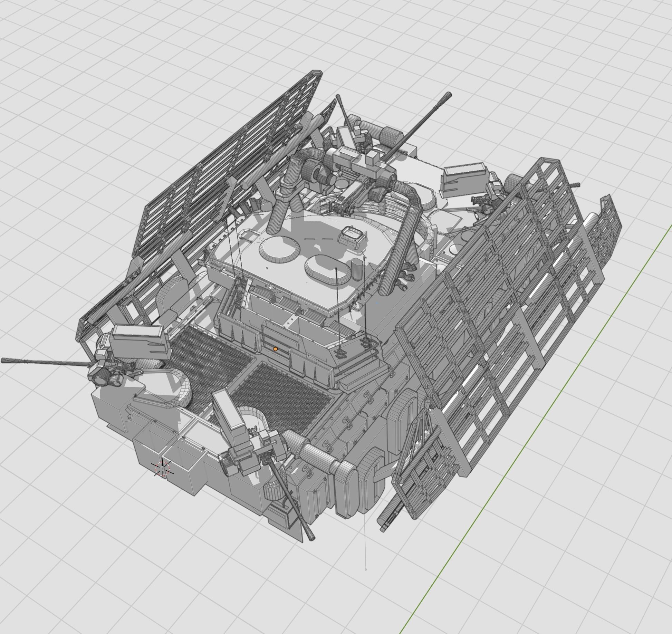Select the long gun barrel pointing left
The width and height of the screenshot is (672, 634).
(x=47, y=362)
